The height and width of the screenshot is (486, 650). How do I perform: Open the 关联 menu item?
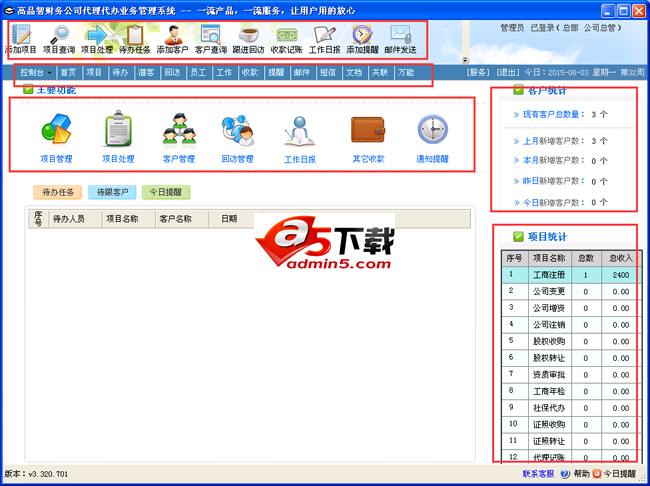pos(380,73)
